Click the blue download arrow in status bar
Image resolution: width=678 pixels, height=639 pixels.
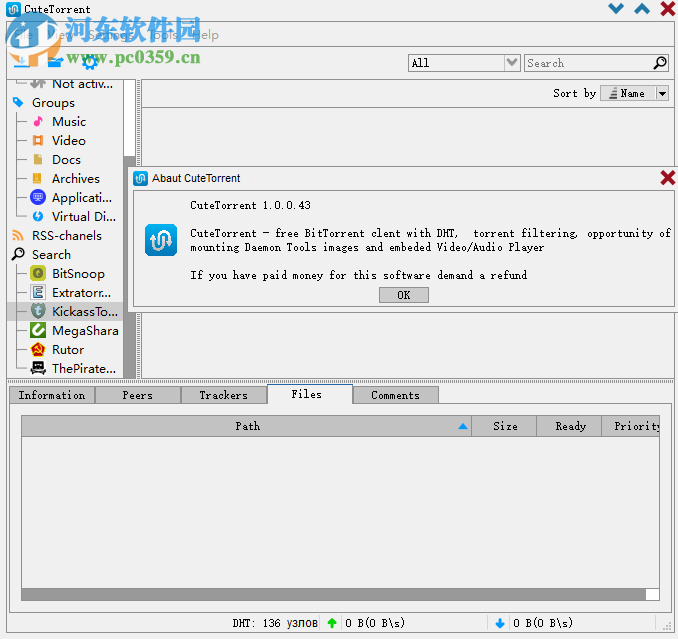[x=500, y=623]
